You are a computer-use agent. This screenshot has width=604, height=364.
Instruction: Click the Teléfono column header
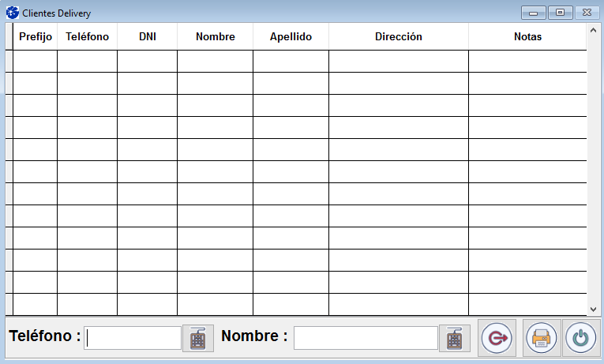coord(87,37)
